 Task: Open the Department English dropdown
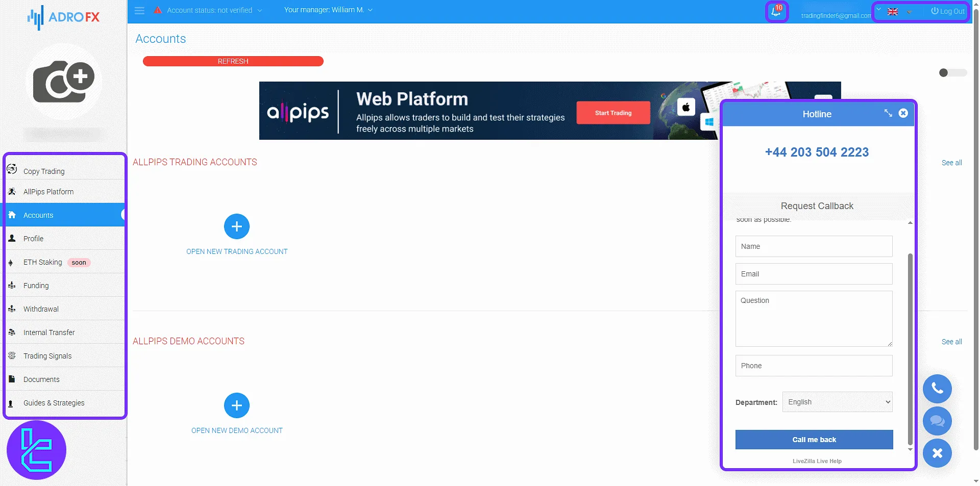click(838, 402)
